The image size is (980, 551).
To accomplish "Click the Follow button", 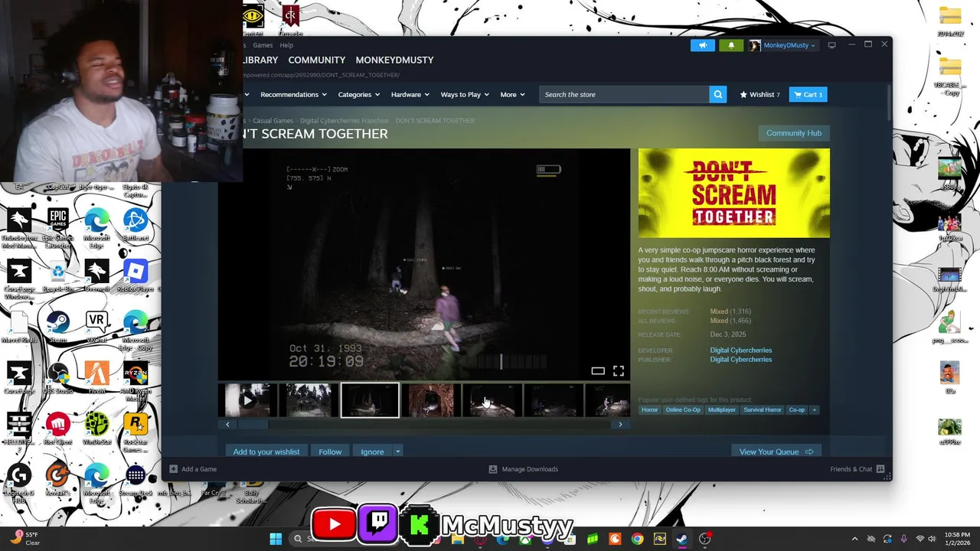I will (x=330, y=452).
